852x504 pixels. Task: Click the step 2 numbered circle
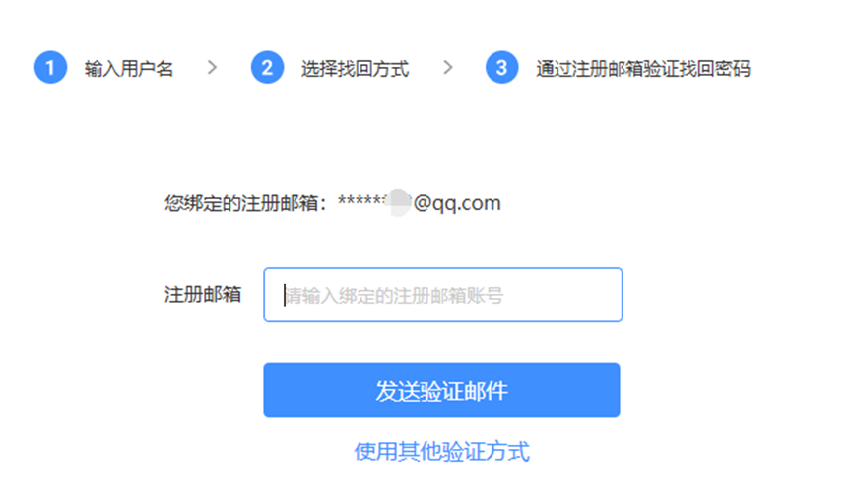point(267,67)
